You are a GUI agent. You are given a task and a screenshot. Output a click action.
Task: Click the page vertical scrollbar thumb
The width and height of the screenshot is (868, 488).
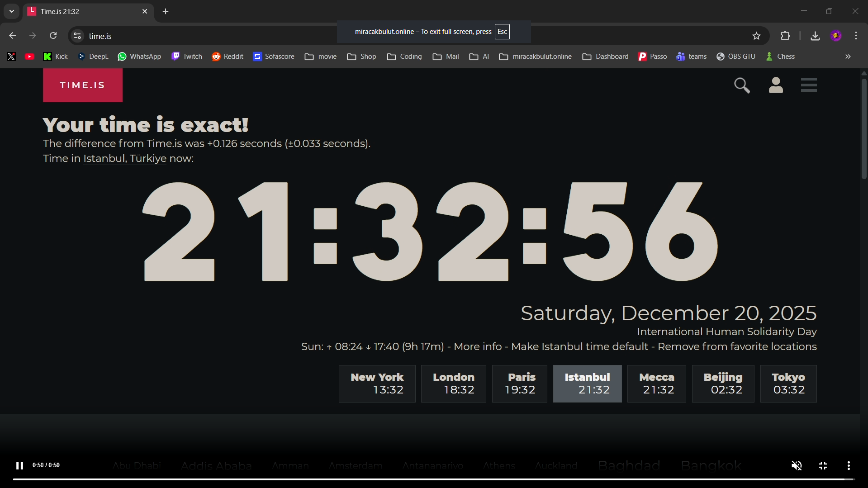click(863, 129)
